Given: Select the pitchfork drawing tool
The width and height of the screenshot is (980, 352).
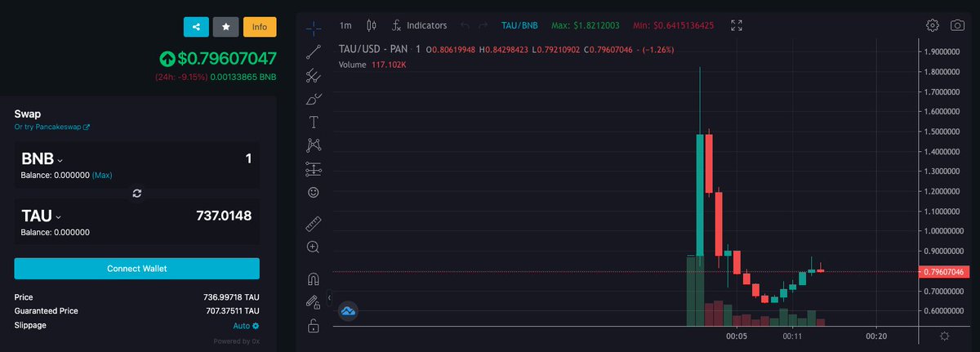Looking at the screenshot, I should pos(314,76).
